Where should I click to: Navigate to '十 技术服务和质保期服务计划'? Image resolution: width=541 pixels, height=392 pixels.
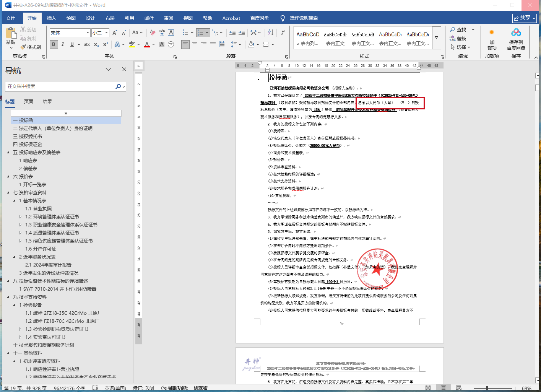(44, 345)
